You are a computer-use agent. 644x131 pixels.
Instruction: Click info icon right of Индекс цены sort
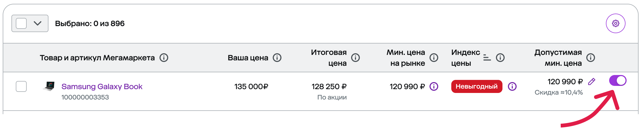pyautogui.click(x=500, y=58)
